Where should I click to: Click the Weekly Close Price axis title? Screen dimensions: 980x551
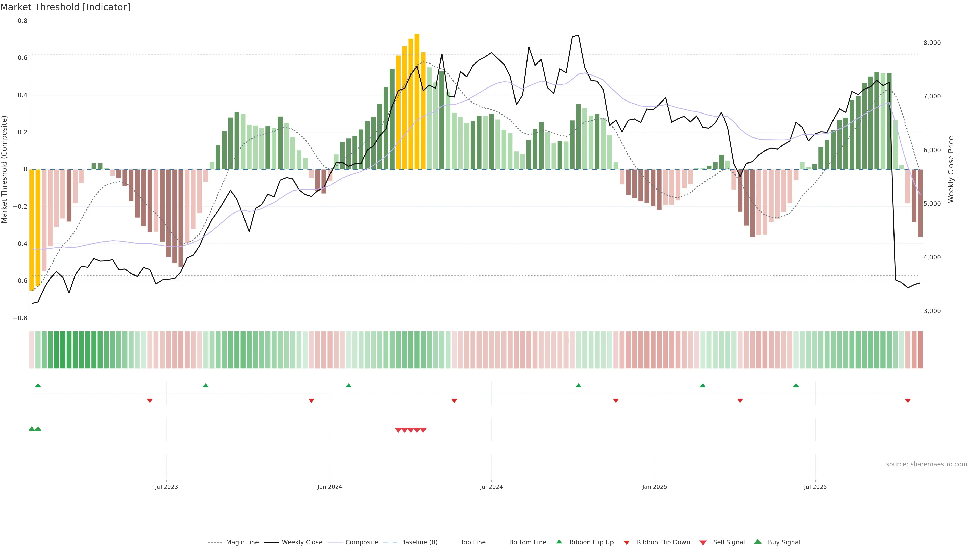point(951,169)
